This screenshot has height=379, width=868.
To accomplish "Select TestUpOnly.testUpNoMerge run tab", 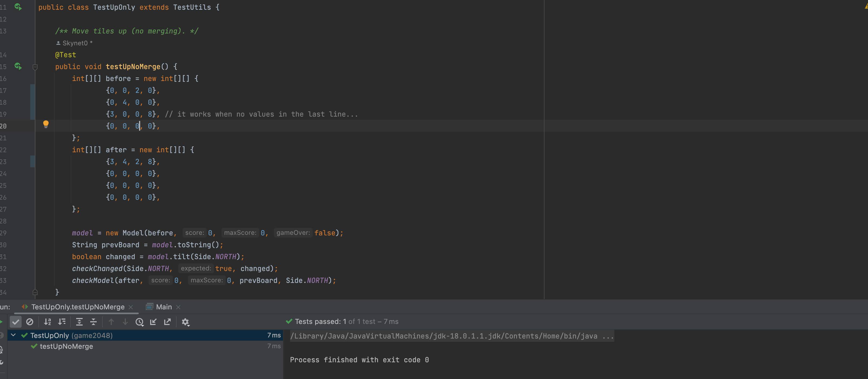I will pos(78,307).
